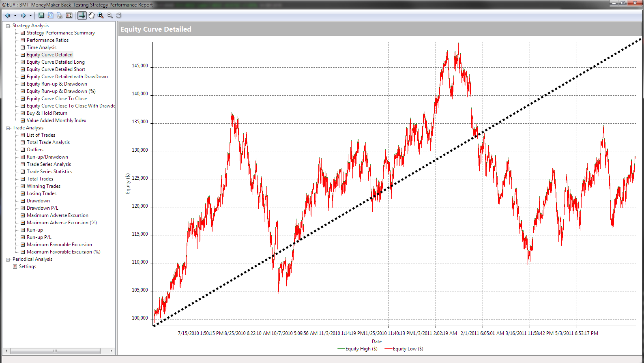The image size is (644, 363).
Task: Open Maximum Favorable Excursion chart
Action: click(59, 245)
